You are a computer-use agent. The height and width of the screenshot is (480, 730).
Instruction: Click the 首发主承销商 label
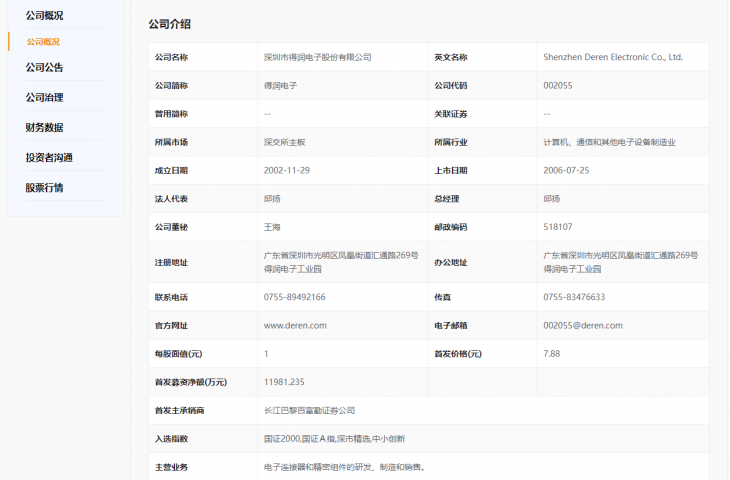pos(180,411)
